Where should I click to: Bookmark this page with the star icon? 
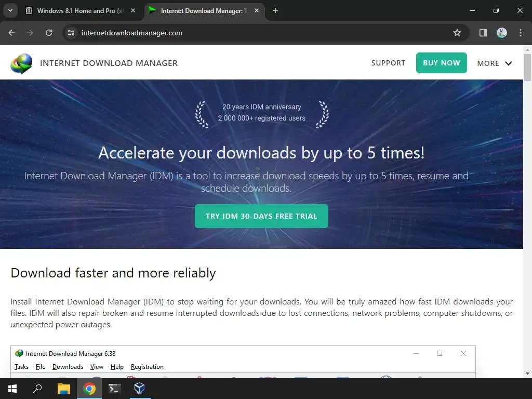(x=457, y=33)
